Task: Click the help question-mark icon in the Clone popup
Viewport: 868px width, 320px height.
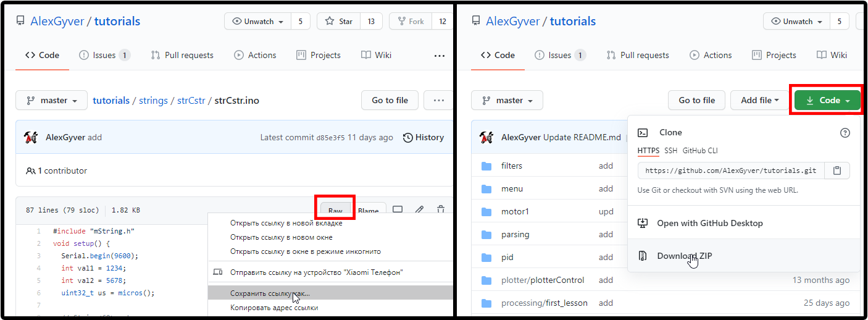Action: 845,132
